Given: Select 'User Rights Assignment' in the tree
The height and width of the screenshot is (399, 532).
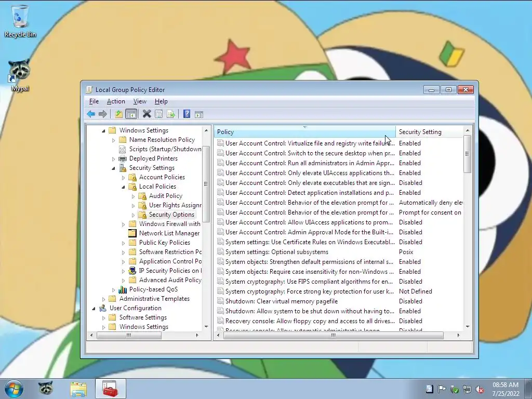Looking at the screenshot, I should coord(175,205).
